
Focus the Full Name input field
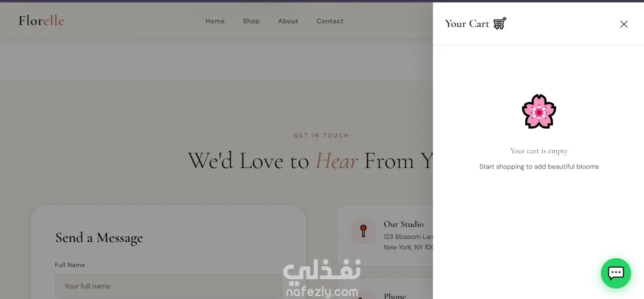coord(168,286)
